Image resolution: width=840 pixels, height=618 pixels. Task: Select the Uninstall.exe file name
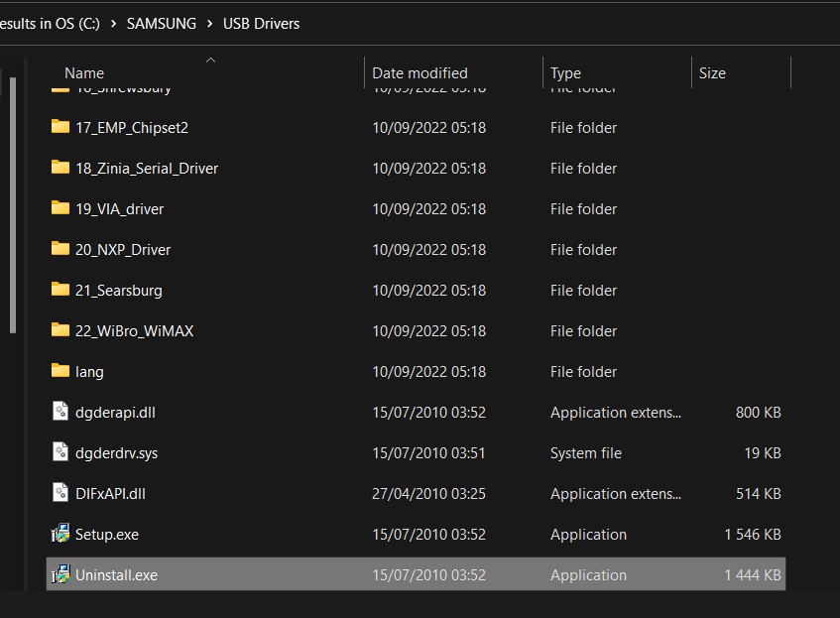[116, 575]
